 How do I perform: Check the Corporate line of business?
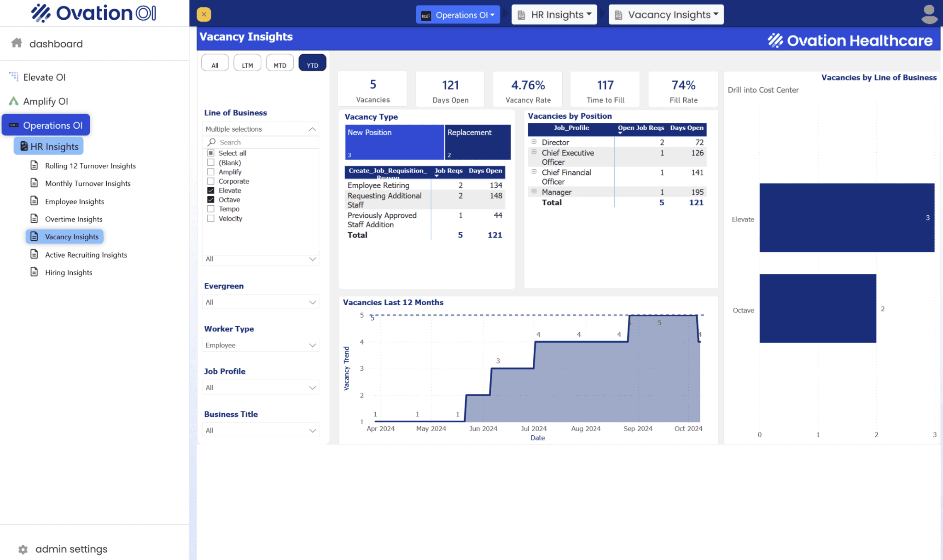coord(211,181)
